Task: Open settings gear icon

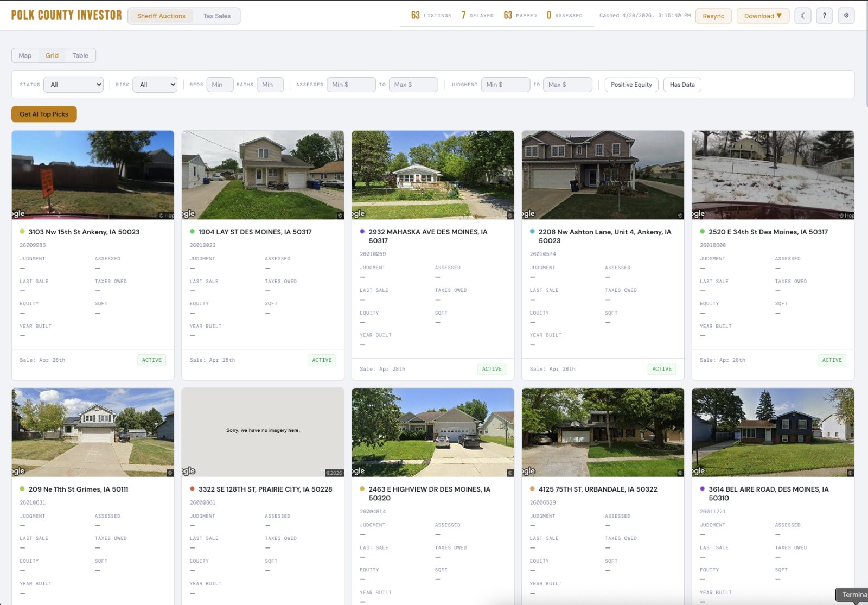Action: pyautogui.click(x=846, y=16)
